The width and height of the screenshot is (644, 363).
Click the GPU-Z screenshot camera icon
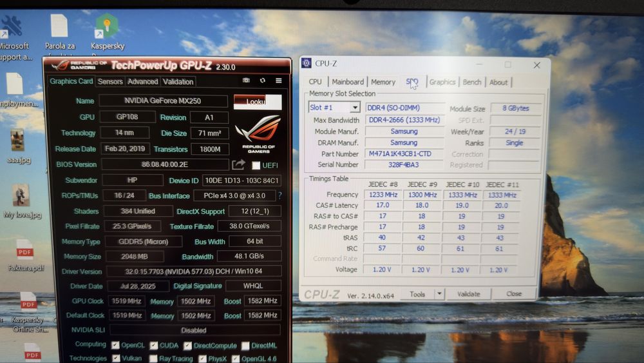[x=246, y=81]
